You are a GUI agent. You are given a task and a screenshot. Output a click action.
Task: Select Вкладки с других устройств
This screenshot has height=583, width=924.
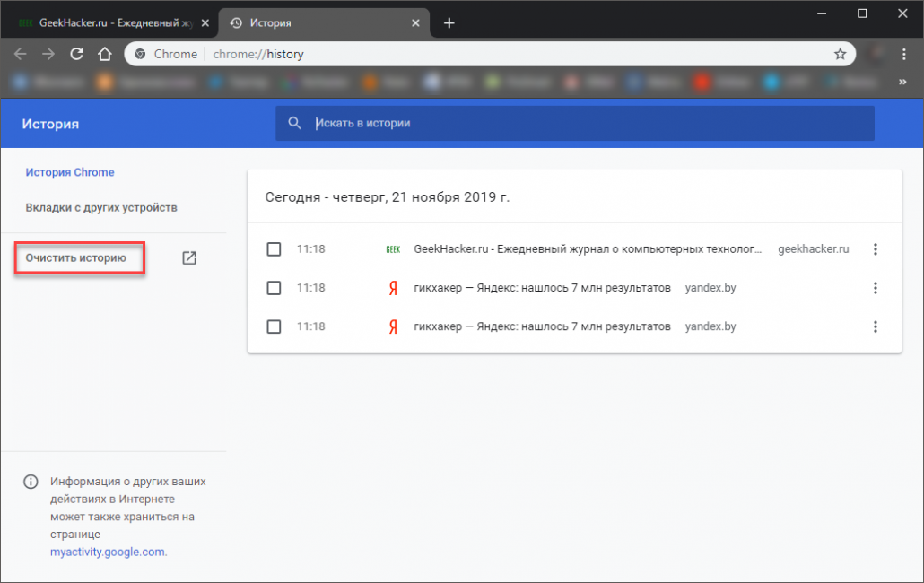click(x=101, y=207)
